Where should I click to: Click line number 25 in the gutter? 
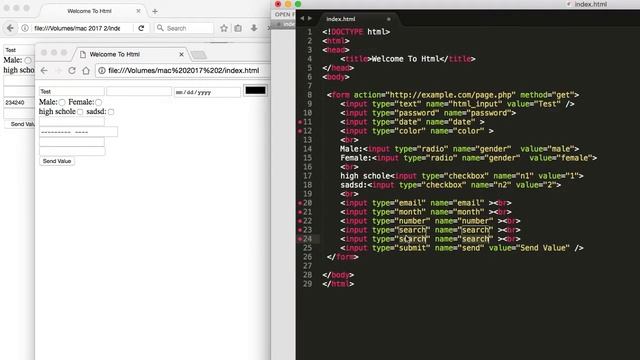tap(308, 248)
